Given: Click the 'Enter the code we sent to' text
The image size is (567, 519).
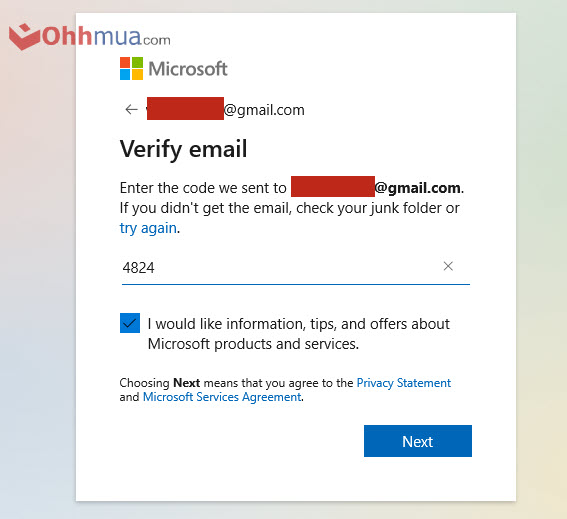Looking at the screenshot, I should pyautogui.click(x=203, y=188).
